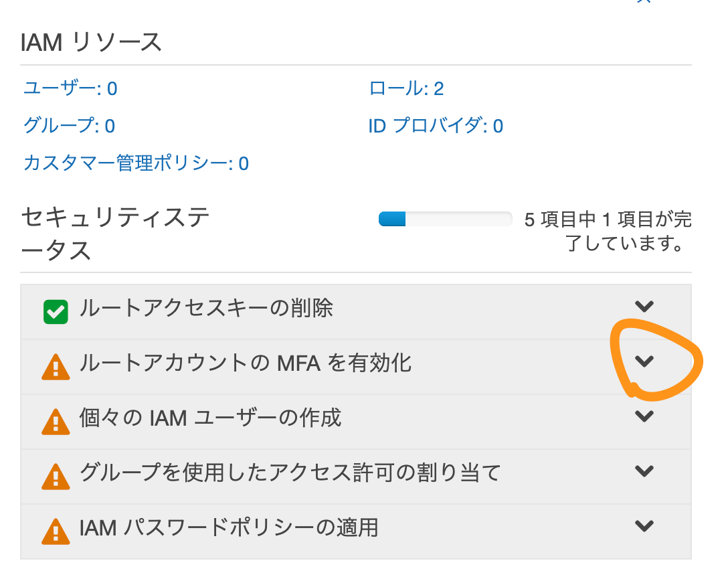Expand the circled MFA を有効化 chevron

[x=644, y=361]
